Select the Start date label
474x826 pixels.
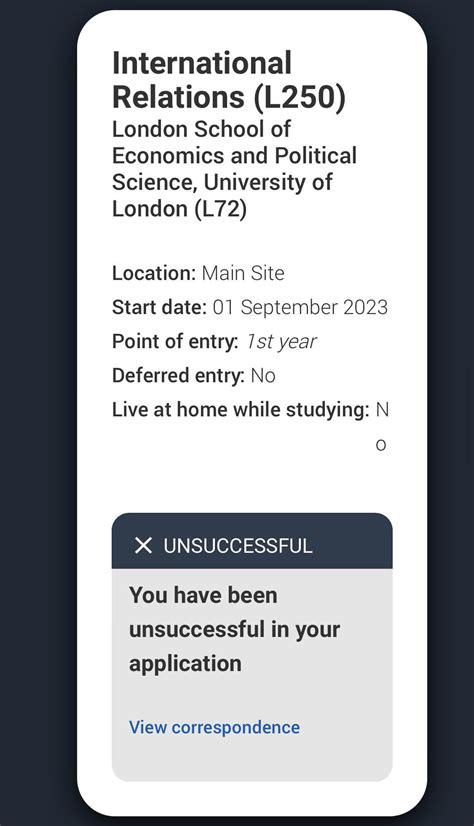tap(160, 307)
